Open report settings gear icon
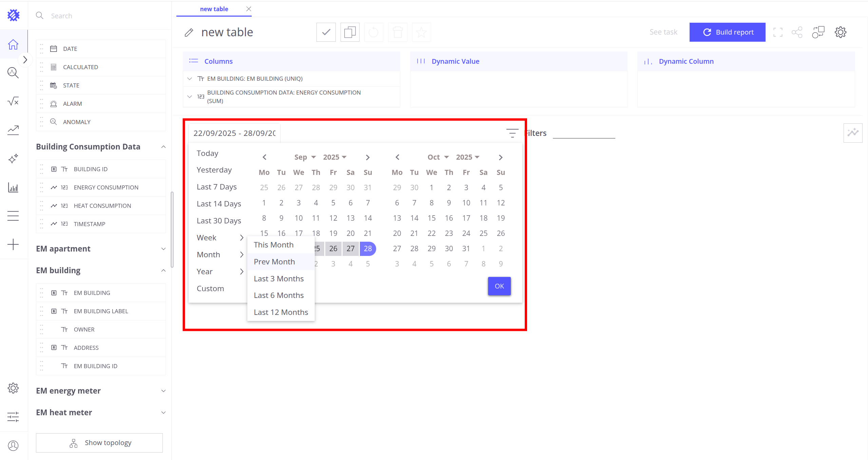Screen dimensions: 868x460 (840, 33)
